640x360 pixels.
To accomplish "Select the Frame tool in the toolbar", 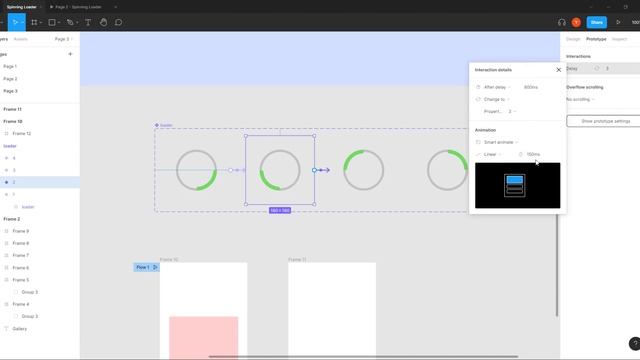I will 34,22.
